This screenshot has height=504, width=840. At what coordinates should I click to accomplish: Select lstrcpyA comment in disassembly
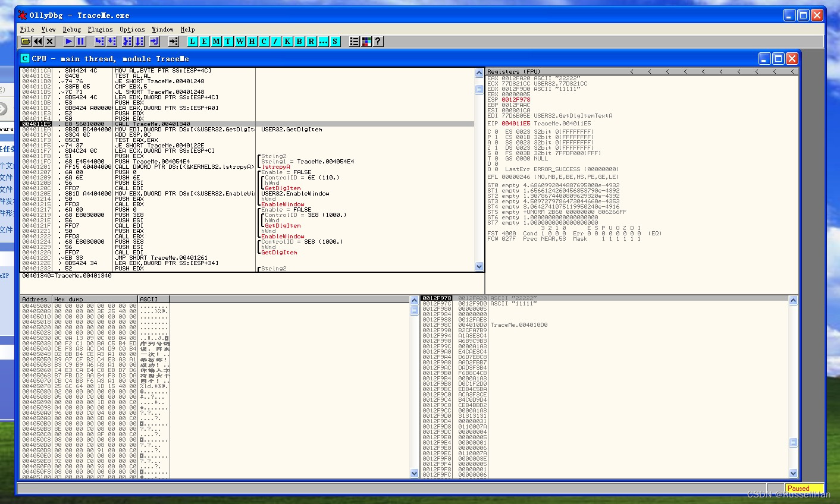276,167
